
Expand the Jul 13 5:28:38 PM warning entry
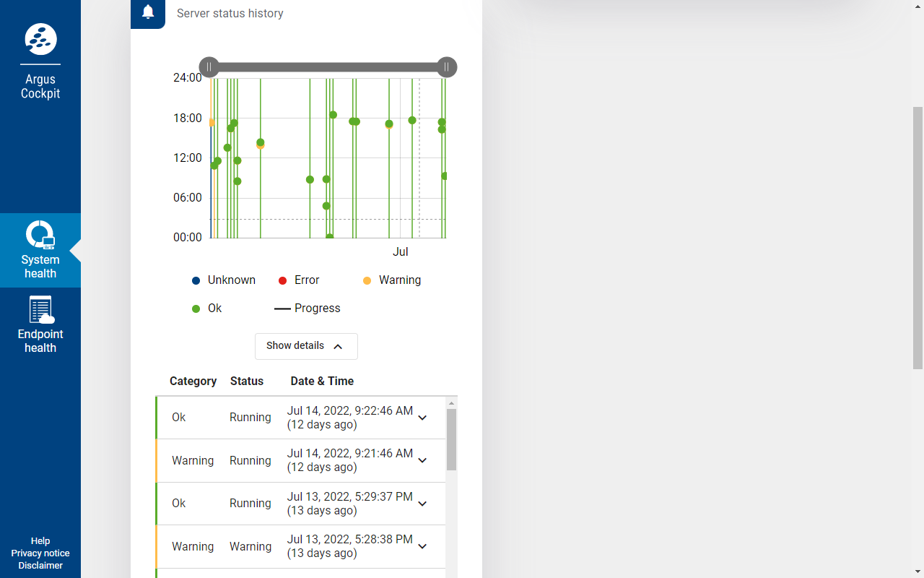[x=423, y=547]
